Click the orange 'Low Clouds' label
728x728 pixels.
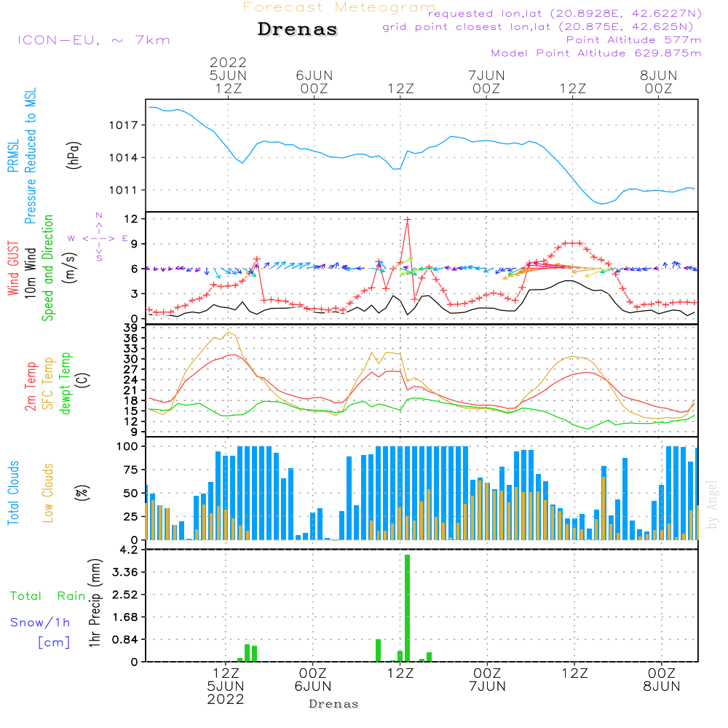(47, 493)
